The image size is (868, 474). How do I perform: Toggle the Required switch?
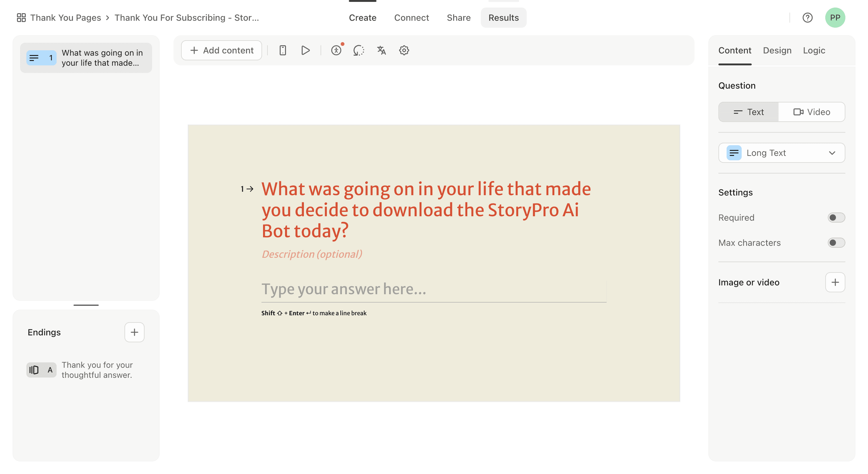836,218
